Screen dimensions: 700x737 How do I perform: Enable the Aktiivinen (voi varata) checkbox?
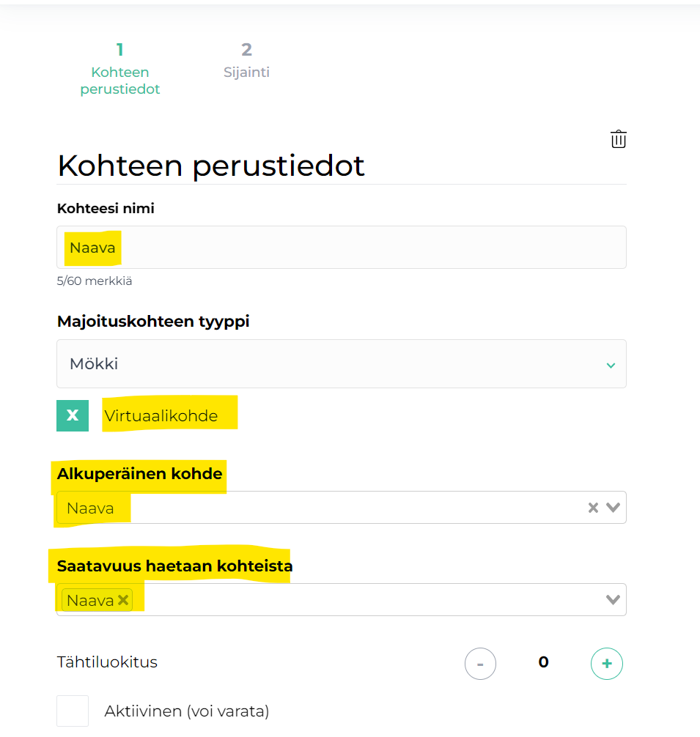point(73,711)
